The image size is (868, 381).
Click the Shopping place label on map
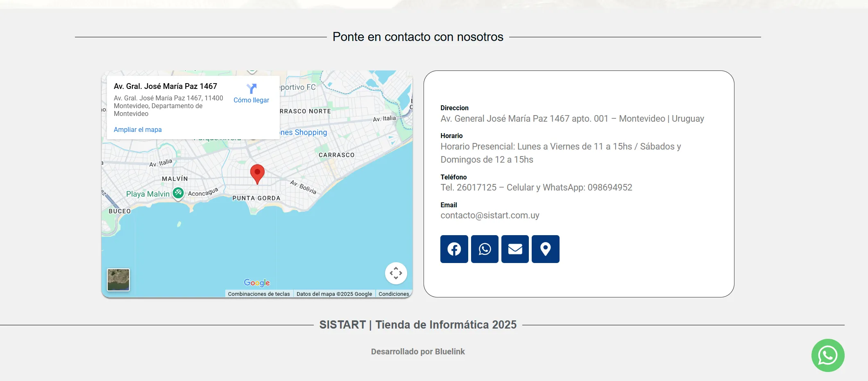[305, 132]
